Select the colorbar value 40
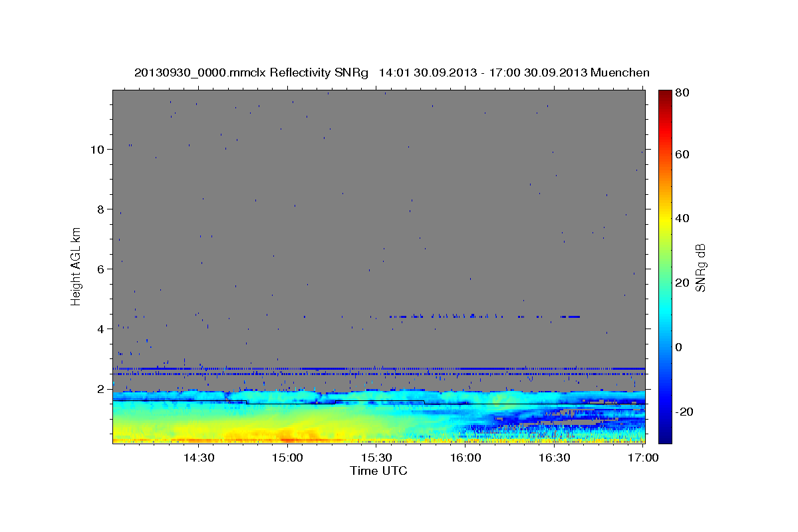Viewport: 798px width, 532px height. tap(684, 218)
